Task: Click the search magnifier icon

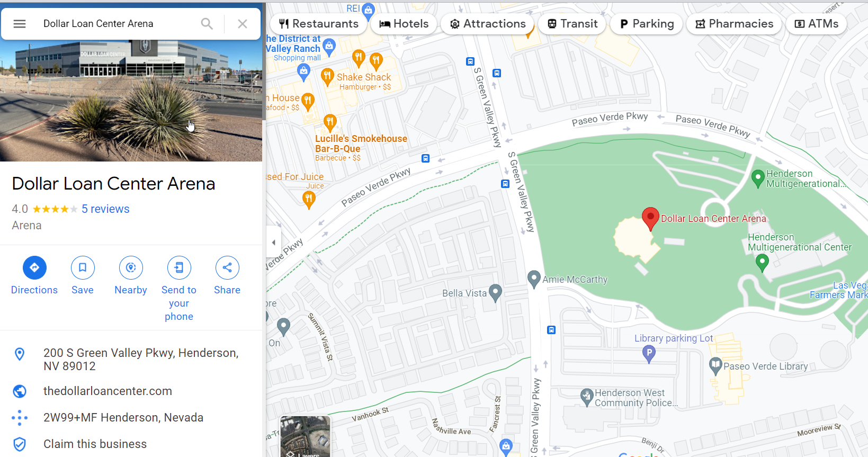Action: point(207,24)
